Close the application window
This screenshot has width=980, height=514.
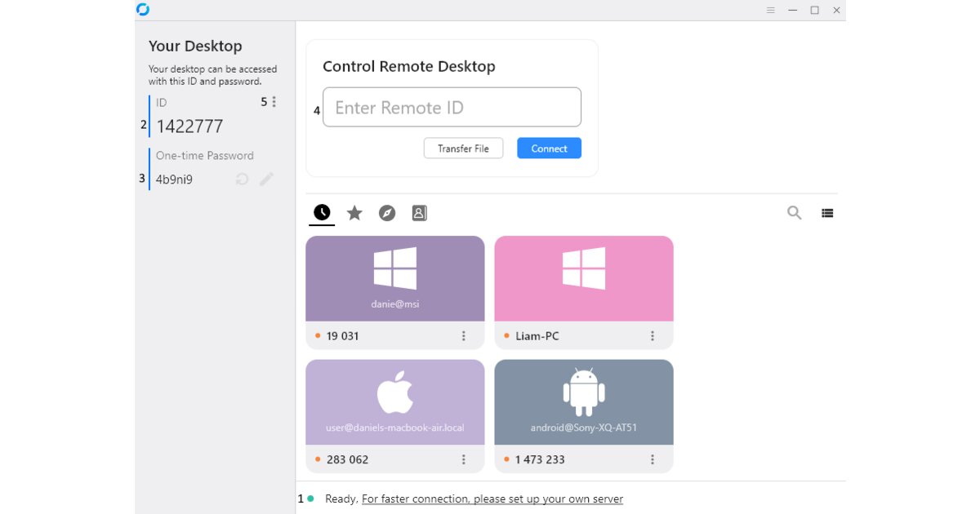836,10
